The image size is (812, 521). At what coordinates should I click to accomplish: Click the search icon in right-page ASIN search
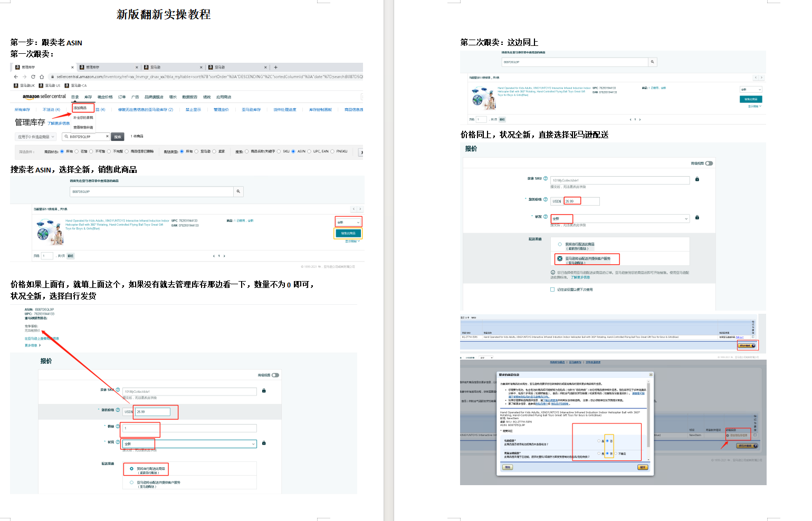tap(652, 62)
